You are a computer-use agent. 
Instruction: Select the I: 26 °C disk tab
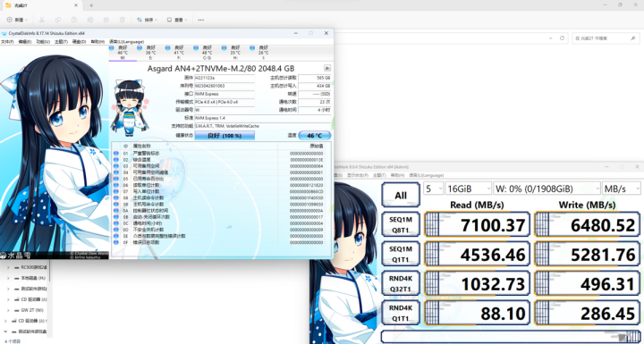(x=263, y=53)
